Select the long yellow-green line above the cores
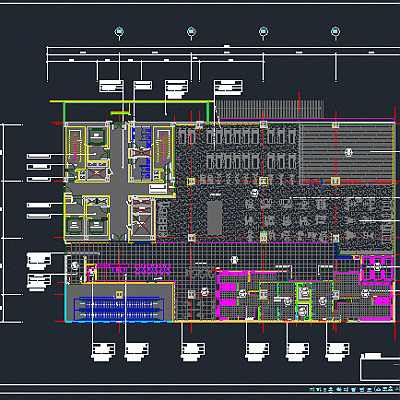The width and height of the screenshot is (400, 400). coord(132,101)
